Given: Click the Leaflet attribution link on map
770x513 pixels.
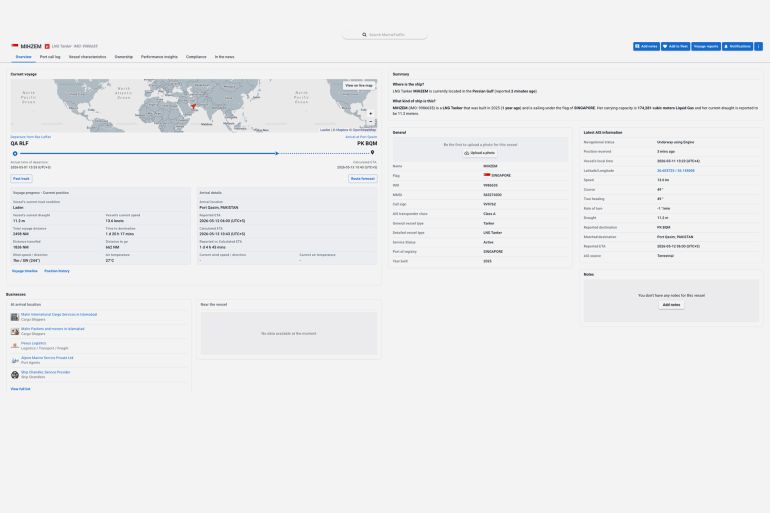Looking at the screenshot, I should click(x=325, y=130).
